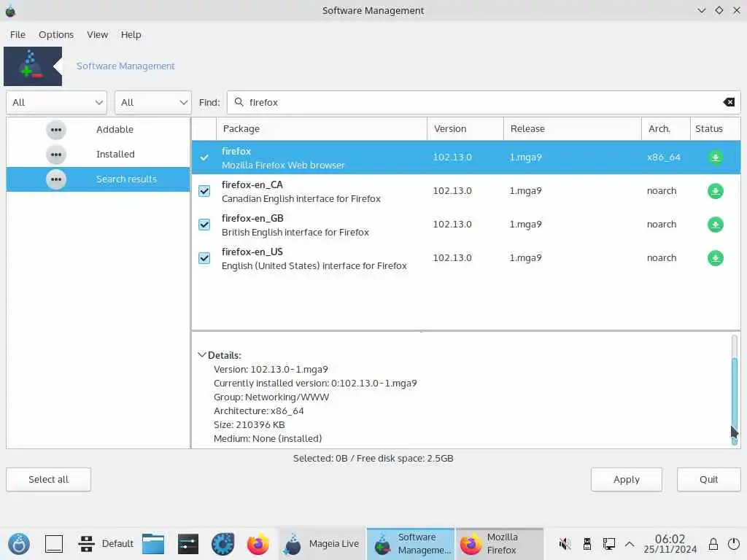Switch to Mageia Live taskbar window
Viewport: 747px width, 560px height.
pos(322,544)
